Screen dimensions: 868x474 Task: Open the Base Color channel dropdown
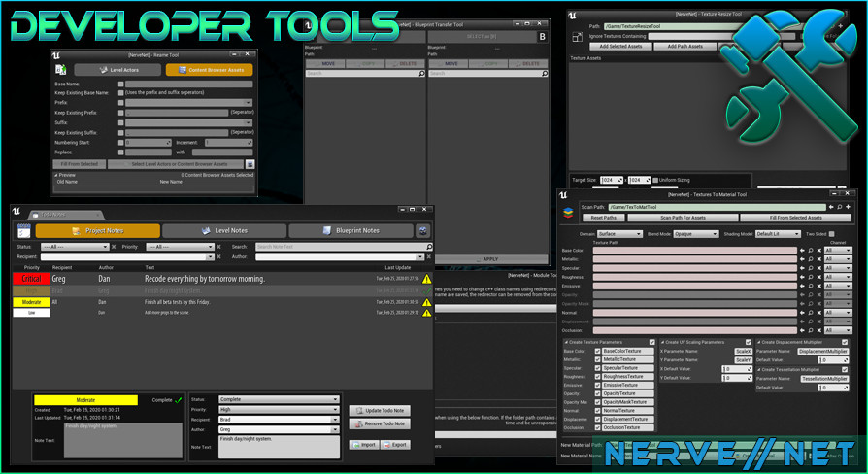(x=838, y=251)
